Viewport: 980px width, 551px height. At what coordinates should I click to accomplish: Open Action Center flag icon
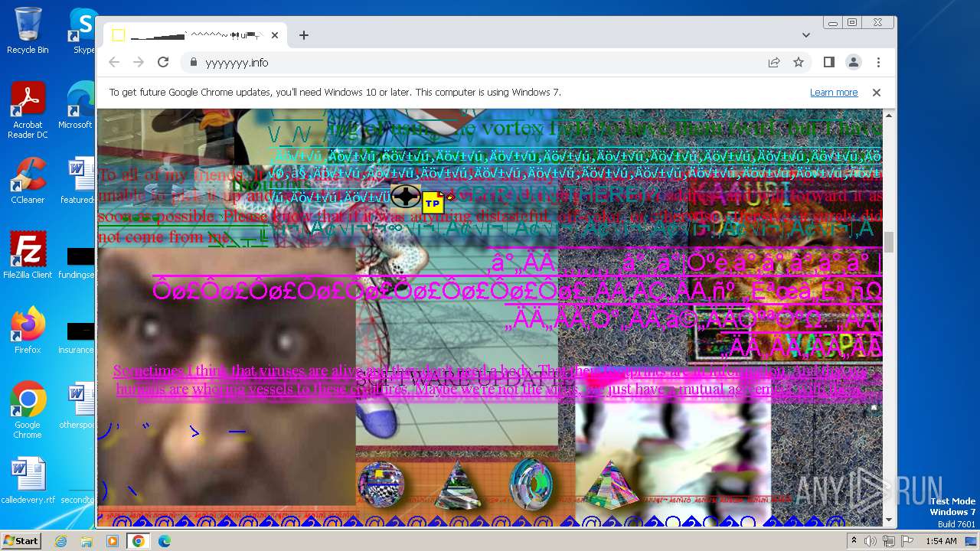click(x=907, y=541)
